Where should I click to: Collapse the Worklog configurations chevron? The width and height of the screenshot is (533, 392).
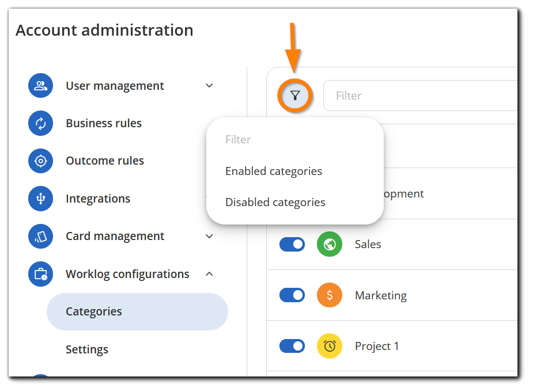pyautogui.click(x=209, y=274)
